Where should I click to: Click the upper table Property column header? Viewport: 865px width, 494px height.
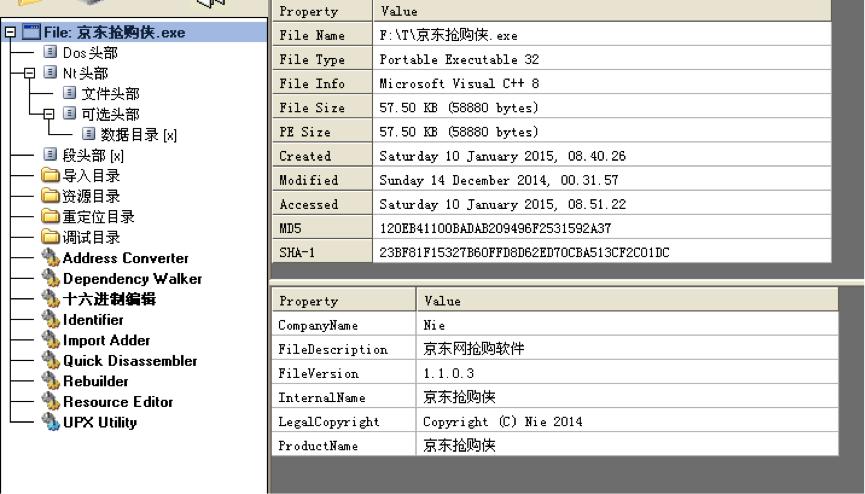click(322, 11)
